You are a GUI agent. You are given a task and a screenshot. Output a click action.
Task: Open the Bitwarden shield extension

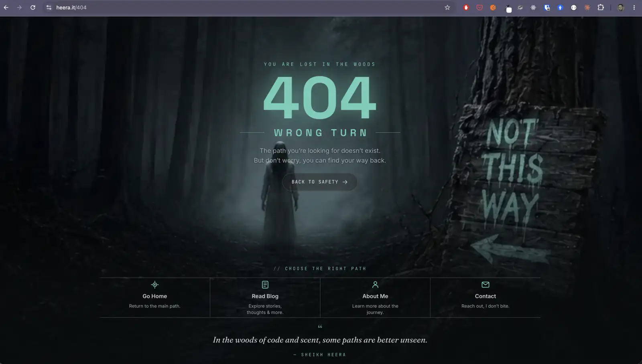547,7
